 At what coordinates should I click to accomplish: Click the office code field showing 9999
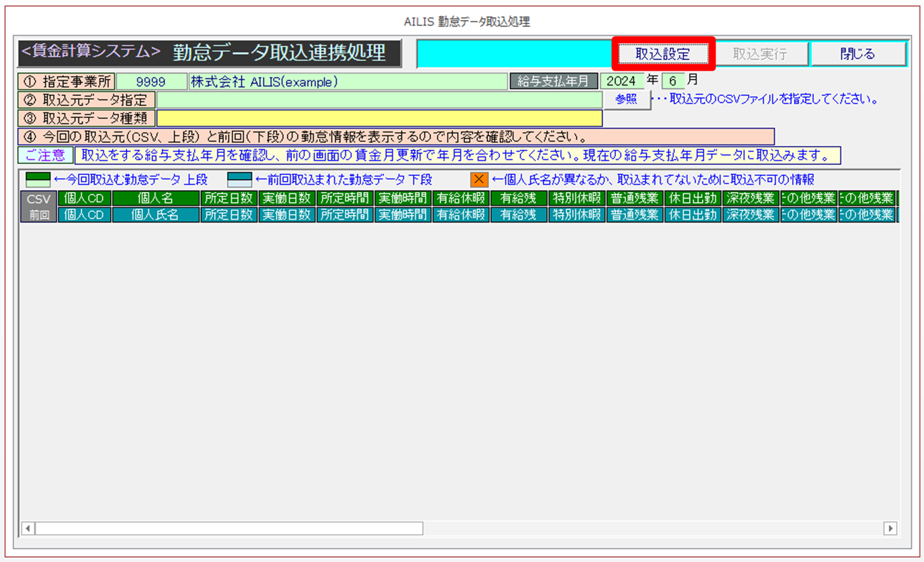151,82
